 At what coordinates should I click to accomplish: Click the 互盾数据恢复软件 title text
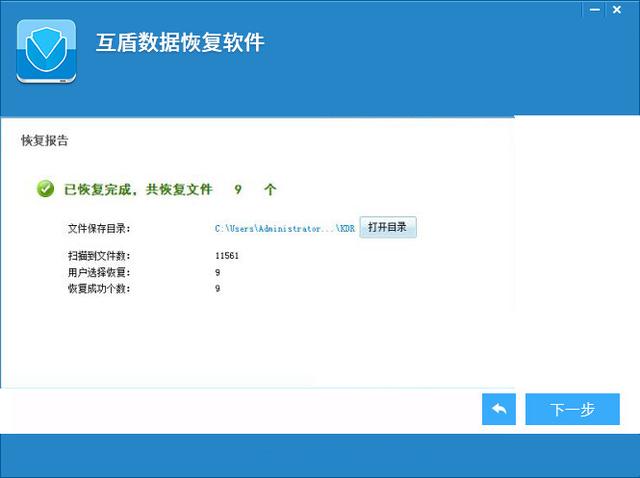(x=180, y=42)
